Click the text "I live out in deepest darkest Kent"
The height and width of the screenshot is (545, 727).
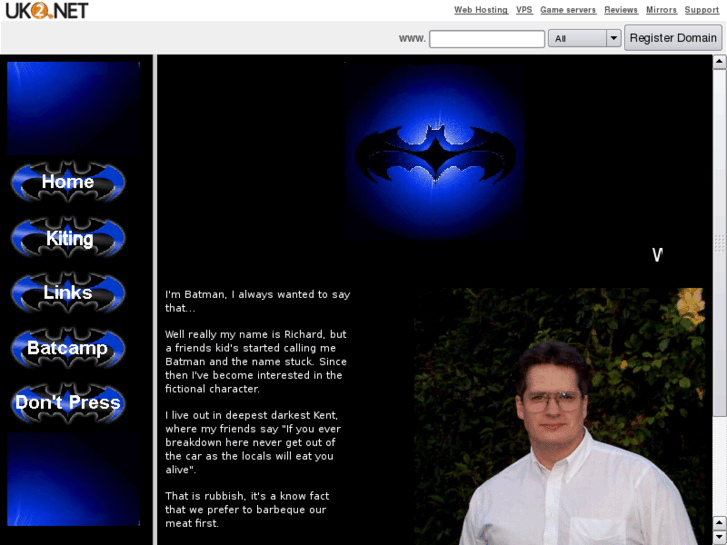251,415
